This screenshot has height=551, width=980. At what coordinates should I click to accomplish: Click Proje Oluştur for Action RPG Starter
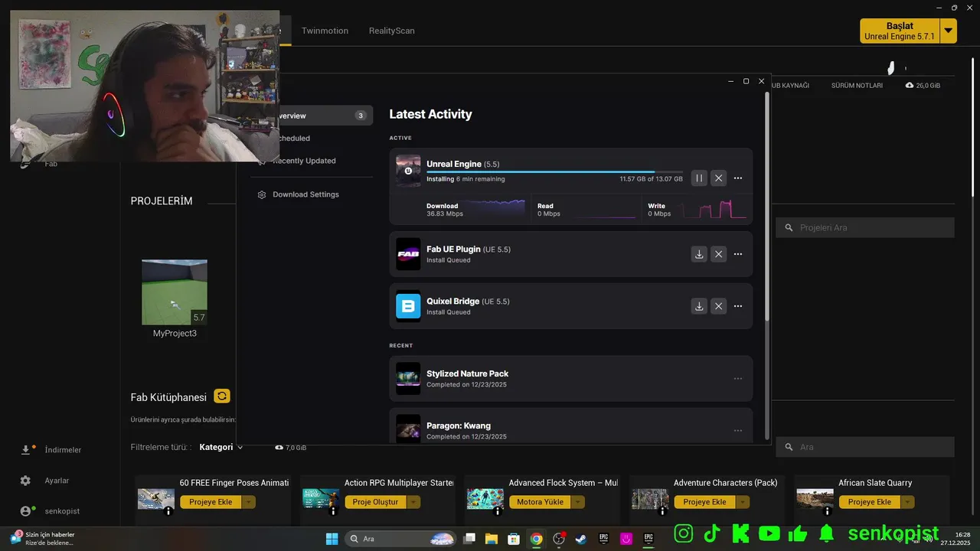pos(375,502)
